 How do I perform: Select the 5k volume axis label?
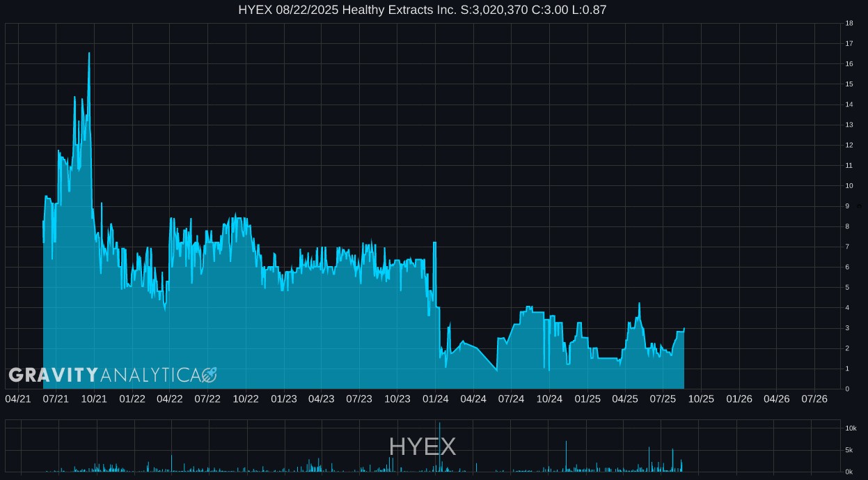pyautogui.click(x=849, y=450)
